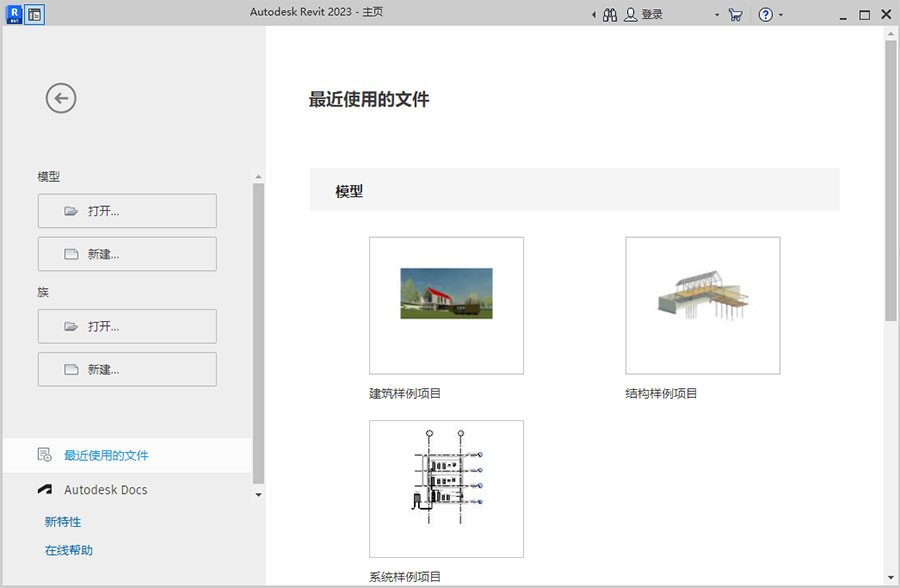Select Autodesk Docs in the sidebar

pos(105,489)
